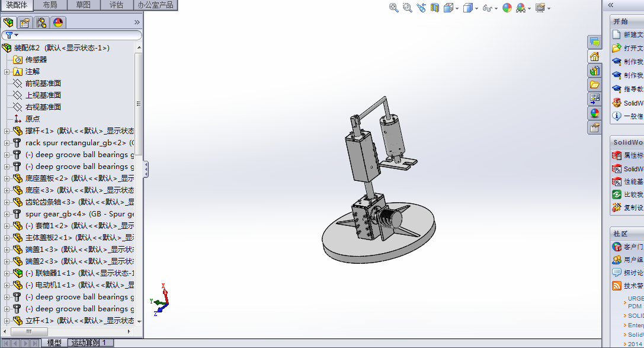Expand more manager tabs chevron
This screenshot has width=644, height=348.
pos(137,22)
